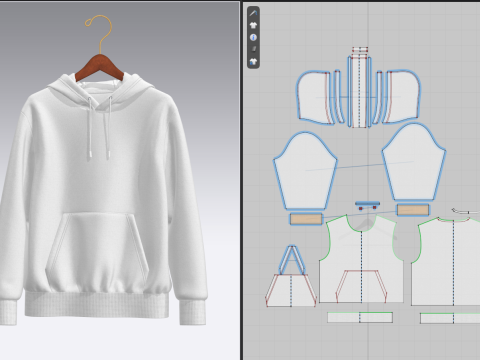
Task: Select the blue A-shaped strip above pocket pattern
Action: click(x=292, y=260)
